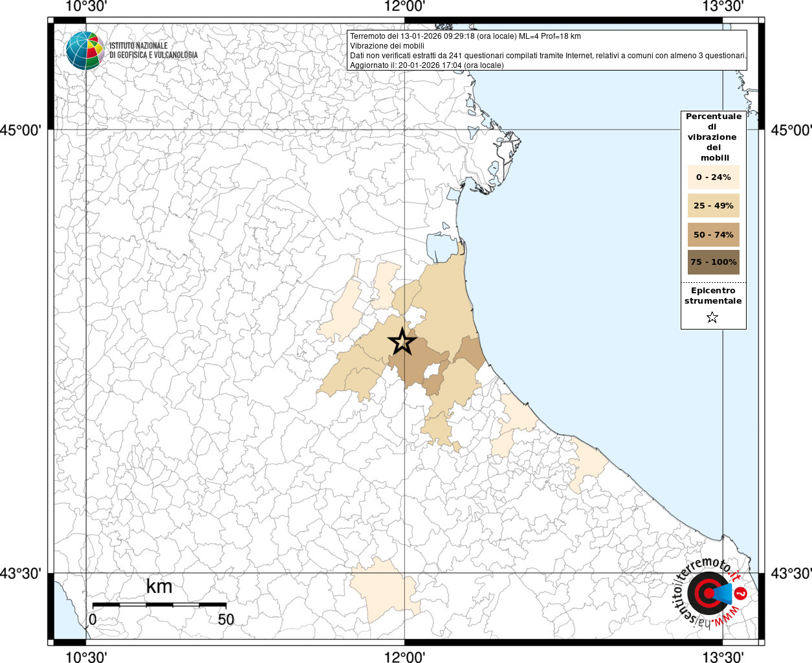The width and height of the screenshot is (812, 663).
Task: Click the 'Terremoto del 13-01-2026' title line
Action: [x=465, y=36]
